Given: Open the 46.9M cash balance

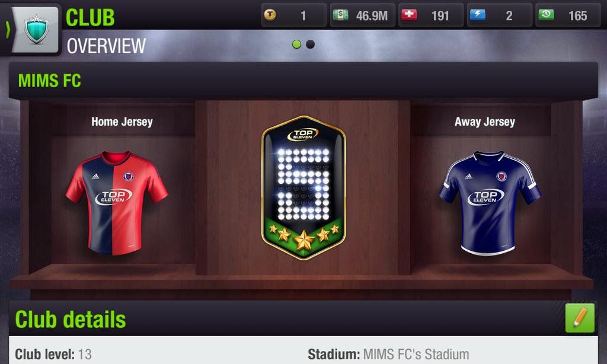Looking at the screenshot, I should (362, 15).
